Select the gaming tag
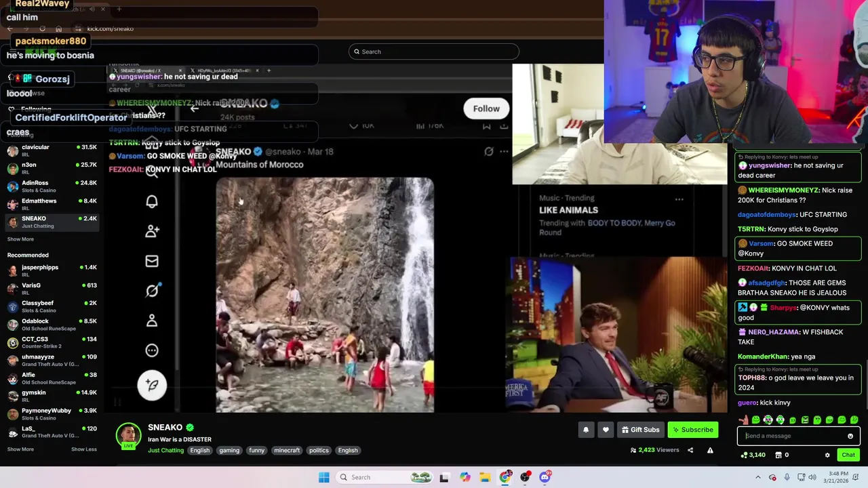868x488 pixels. click(x=229, y=450)
